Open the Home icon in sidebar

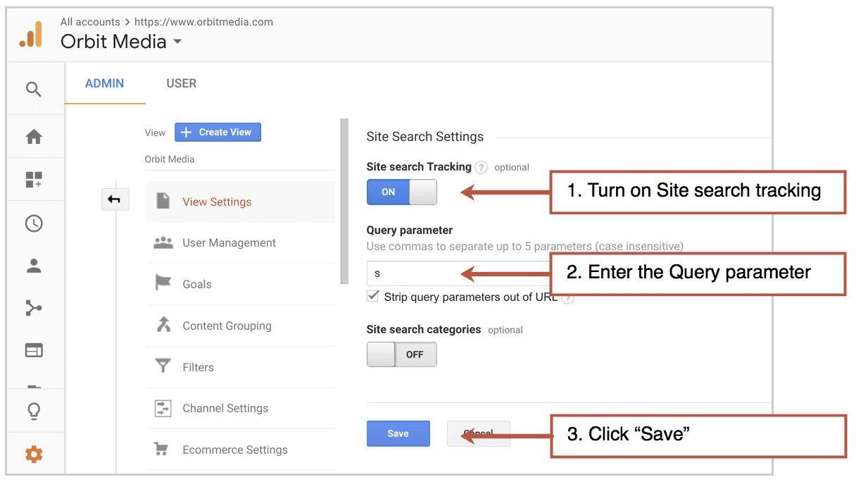(34, 137)
